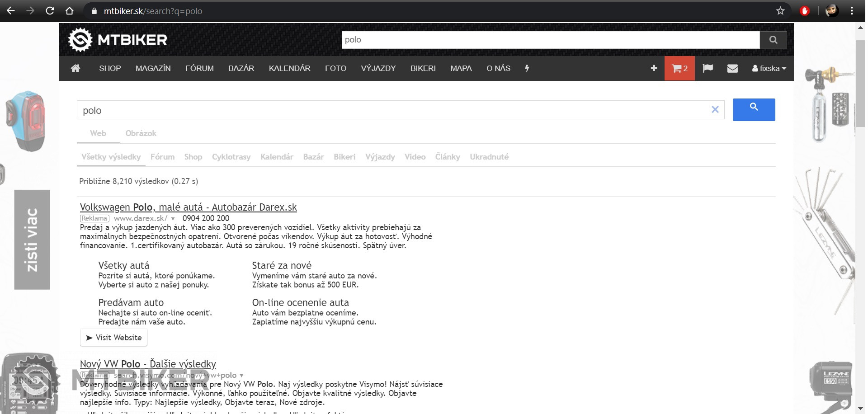Image resolution: width=868 pixels, height=414 pixels.
Task: Expand the darex.sk ad URL arrow
Action: coord(173,219)
